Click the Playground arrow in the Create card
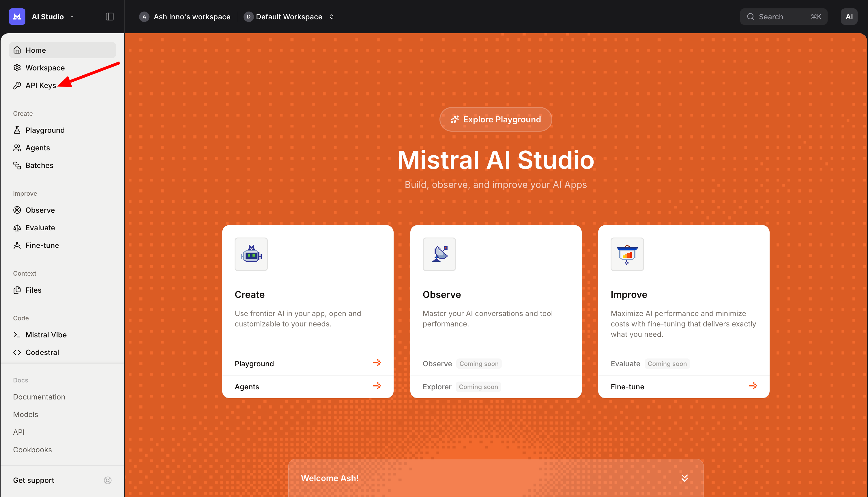 (377, 363)
